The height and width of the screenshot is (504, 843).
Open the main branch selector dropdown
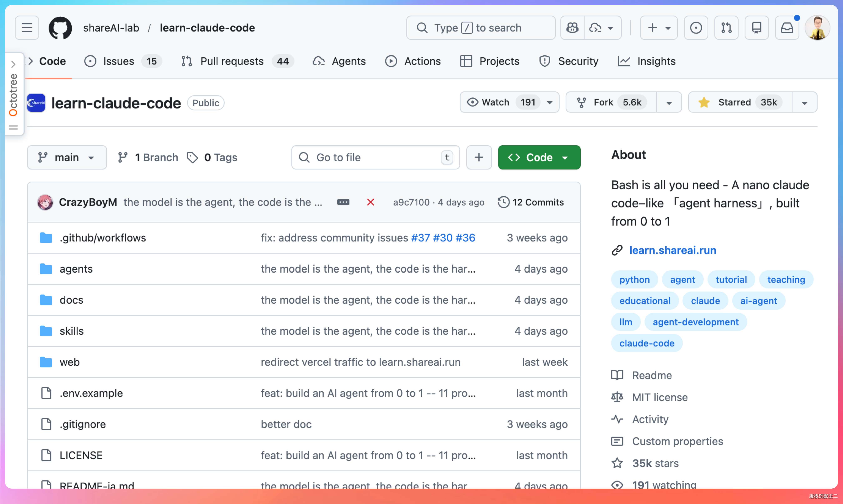tap(67, 158)
